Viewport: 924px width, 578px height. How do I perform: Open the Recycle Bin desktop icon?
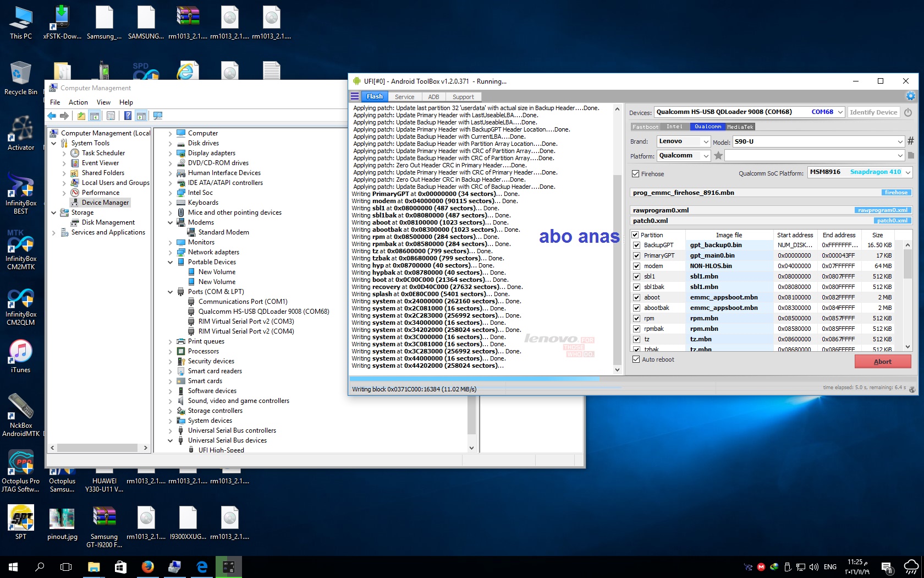(20, 78)
